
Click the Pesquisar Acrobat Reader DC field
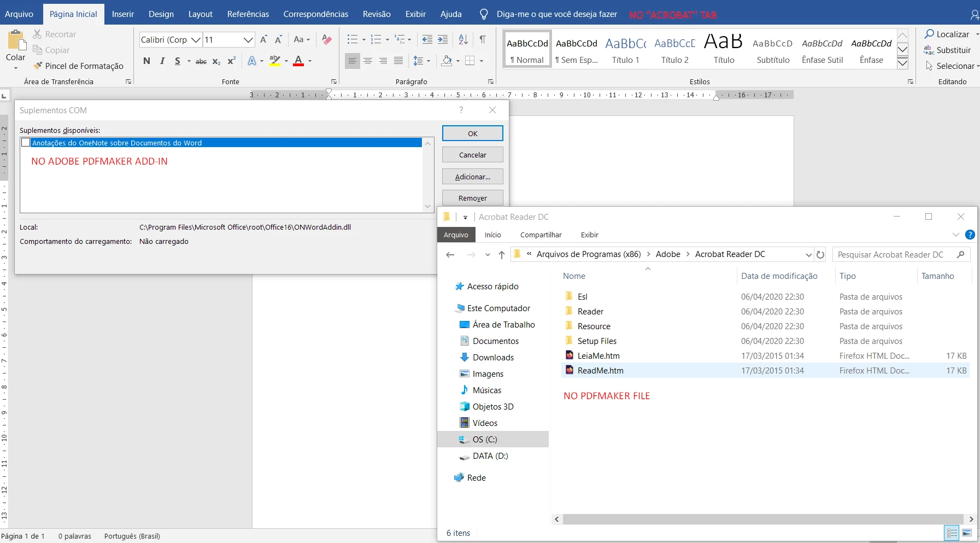pos(901,255)
